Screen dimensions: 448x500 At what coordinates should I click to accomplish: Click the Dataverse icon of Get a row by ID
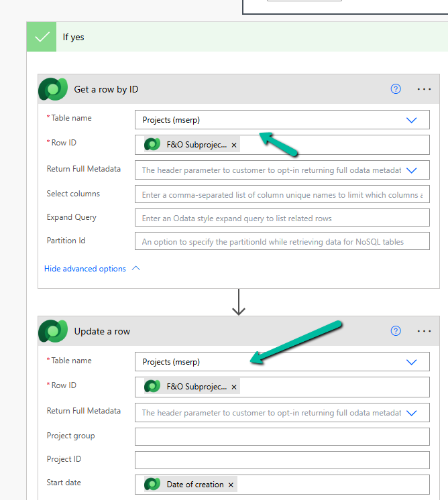point(53,89)
